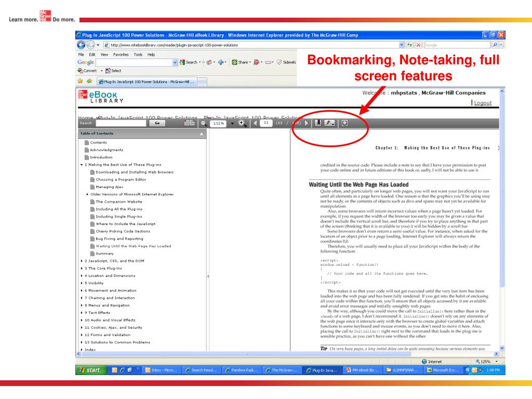Expand chapter 2 JavaScript, CSS, and the DOM
Image resolution: width=532 pixels, height=399 pixels.
tap(82, 261)
